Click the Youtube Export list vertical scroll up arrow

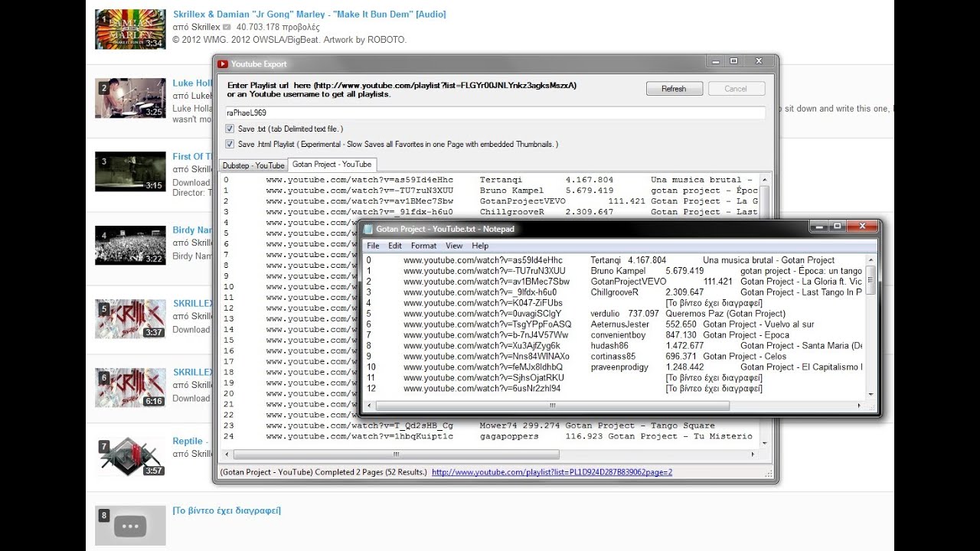tap(763, 179)
